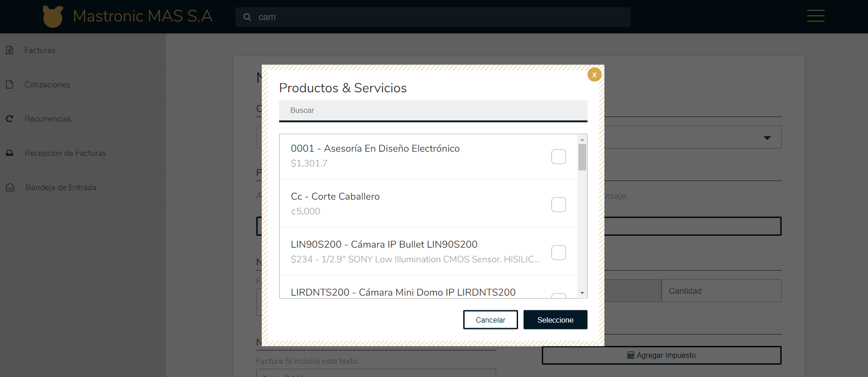This screenshot has height=377, width=868.
Task: Click the Recurrencias refresh icon
Action: point(10,119)
